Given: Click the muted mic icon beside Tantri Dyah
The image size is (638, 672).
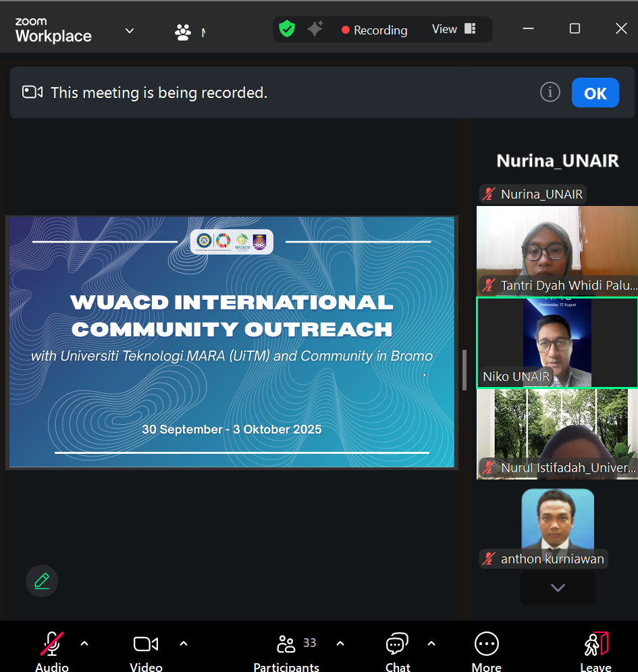Looking at the screenshot, I should pos(489,285).
